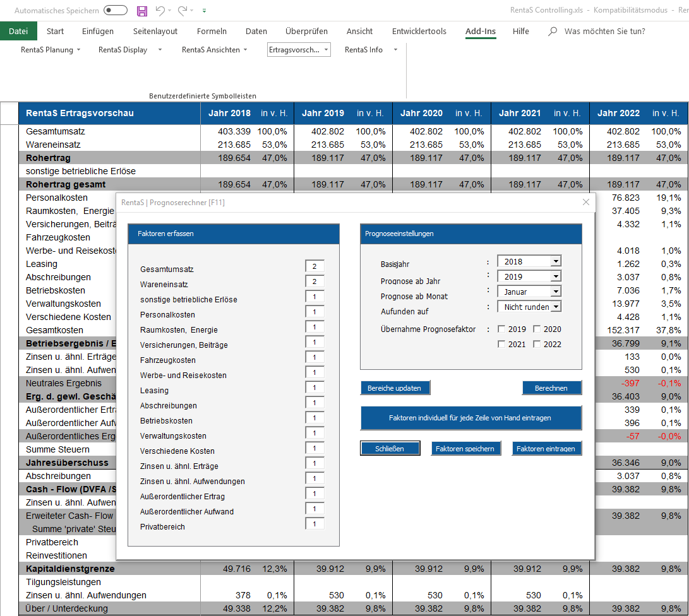Image resolution: width=689 pixels, height=616 pixels.
Task: Open the Entwicklertools tab
Action: (419, 31)
